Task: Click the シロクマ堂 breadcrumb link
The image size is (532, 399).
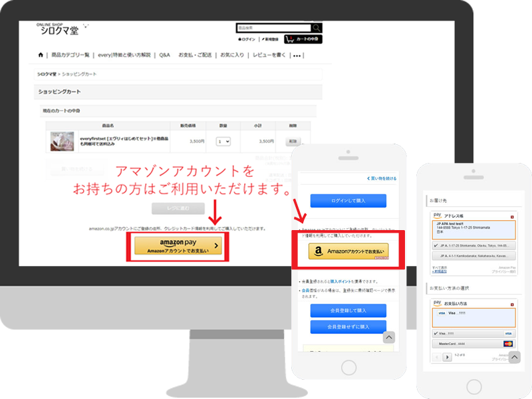Action: [47, 74]
